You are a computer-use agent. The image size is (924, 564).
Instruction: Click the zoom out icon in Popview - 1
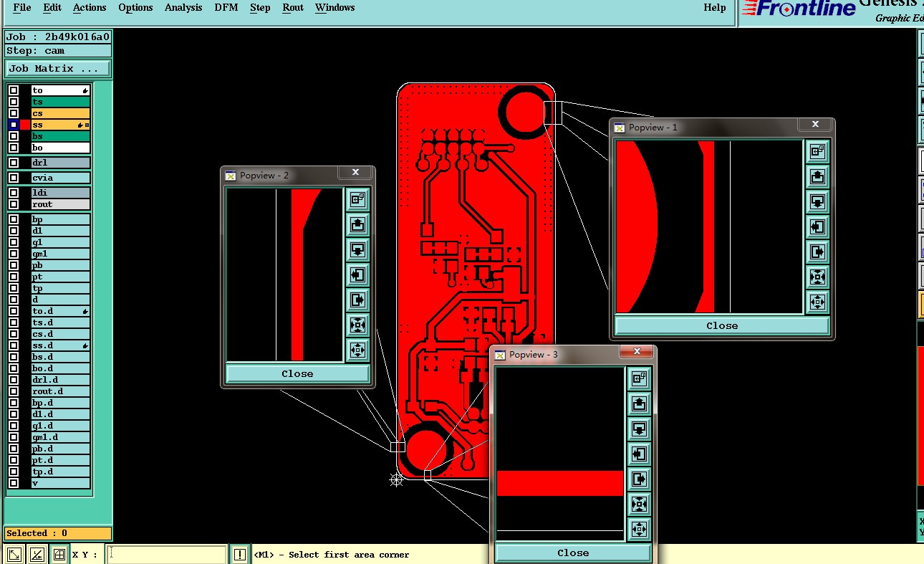(x=817, y=301)
